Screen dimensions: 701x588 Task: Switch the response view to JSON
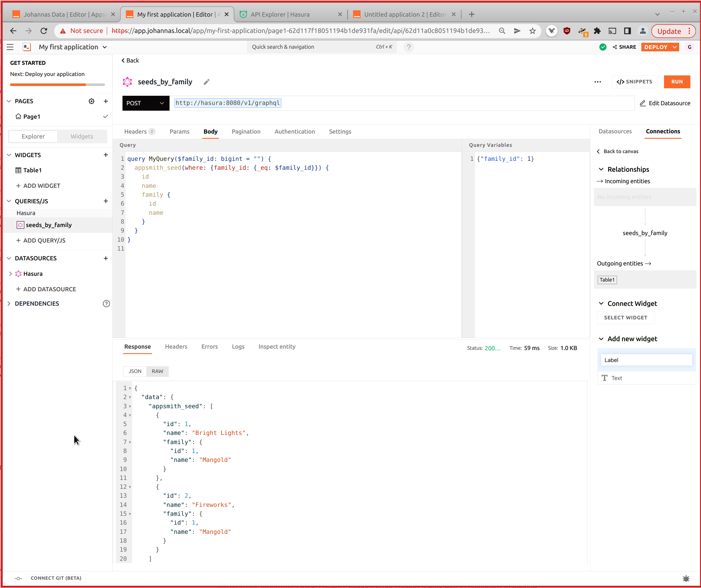[135, 371]
